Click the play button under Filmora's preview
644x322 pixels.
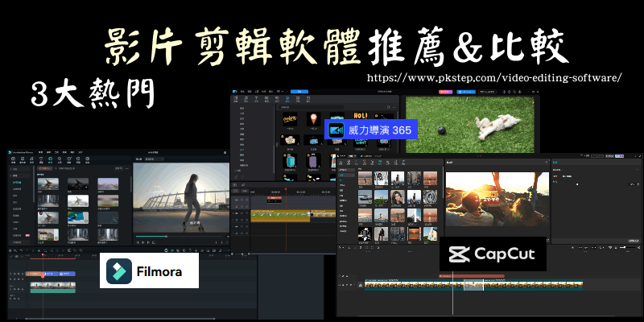(148, 242)
